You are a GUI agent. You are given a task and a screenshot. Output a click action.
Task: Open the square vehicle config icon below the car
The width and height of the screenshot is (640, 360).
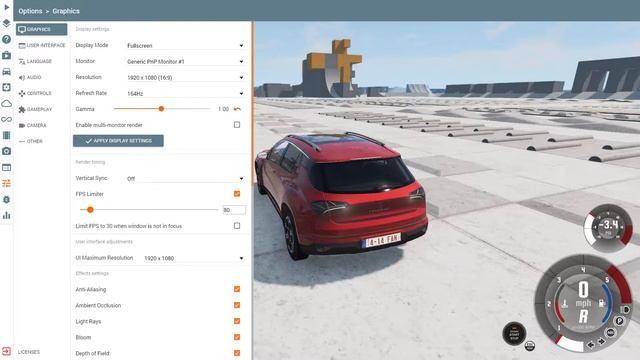(x=7, y=87)
